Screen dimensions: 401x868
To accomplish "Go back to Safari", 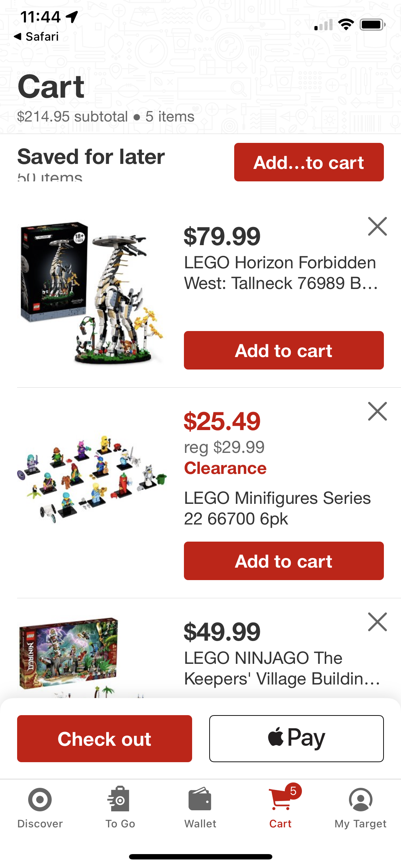I will coord(36,36).
